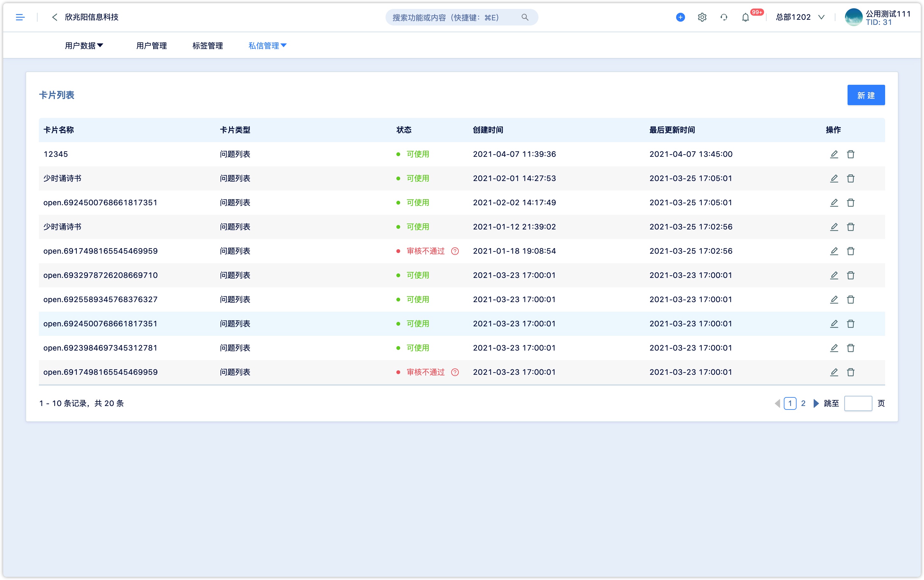Jump to page 2 in pagination

click(803, 403)
